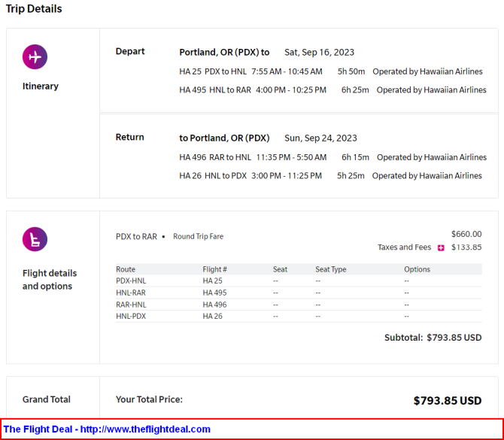Click the Seat Type column header
Image resolution: width=504 pixels, height=440 pixels.
coord(330,269)
